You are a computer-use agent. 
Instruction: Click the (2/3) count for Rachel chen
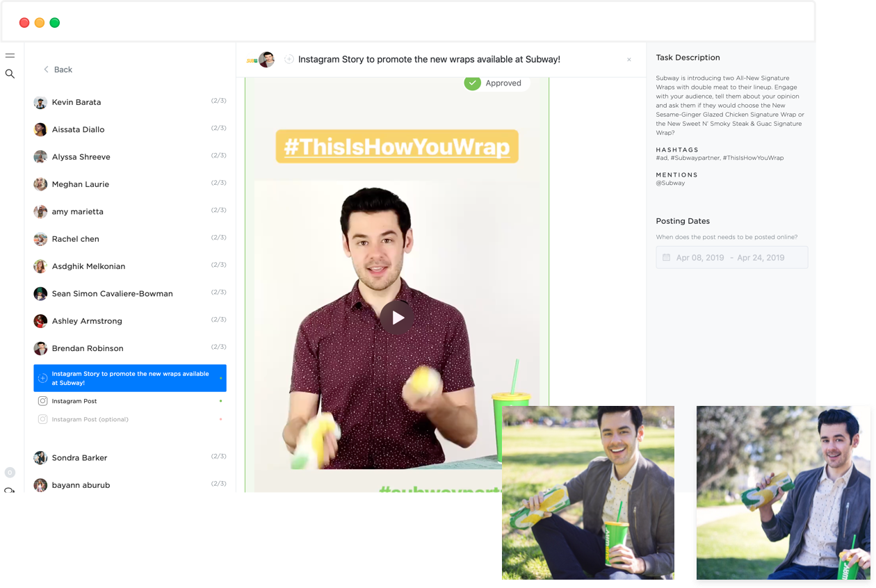218,238
